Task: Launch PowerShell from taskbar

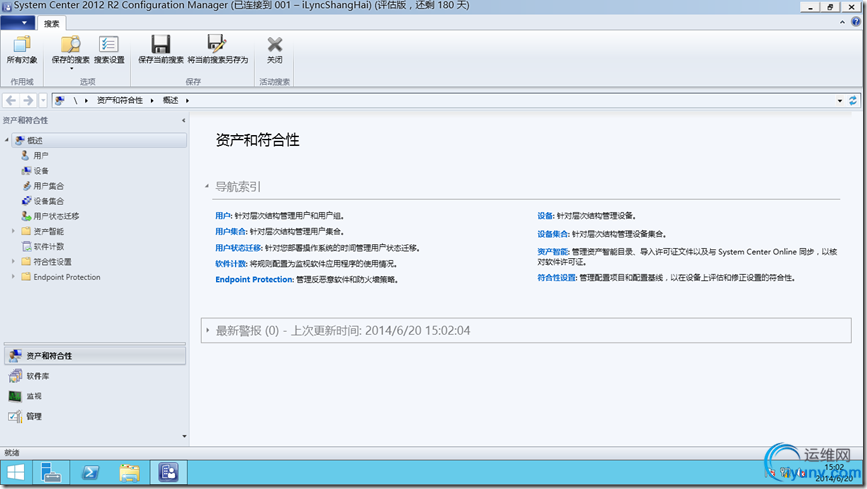Action: tap(90, 472)
